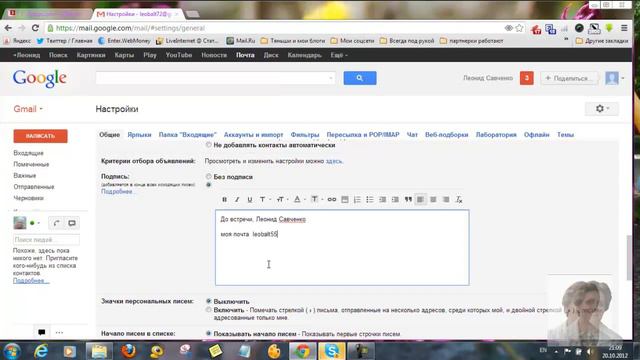Underline signature text
The height and width of the screenshot is (360, 640).
click(x=249, y=200)
